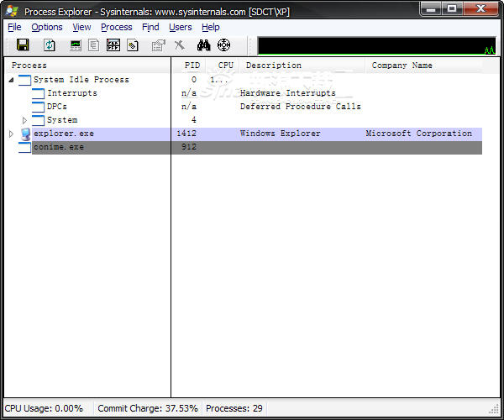Sort by the CPU column header
This screenshot has width=504, height=420.
point(223,66)
